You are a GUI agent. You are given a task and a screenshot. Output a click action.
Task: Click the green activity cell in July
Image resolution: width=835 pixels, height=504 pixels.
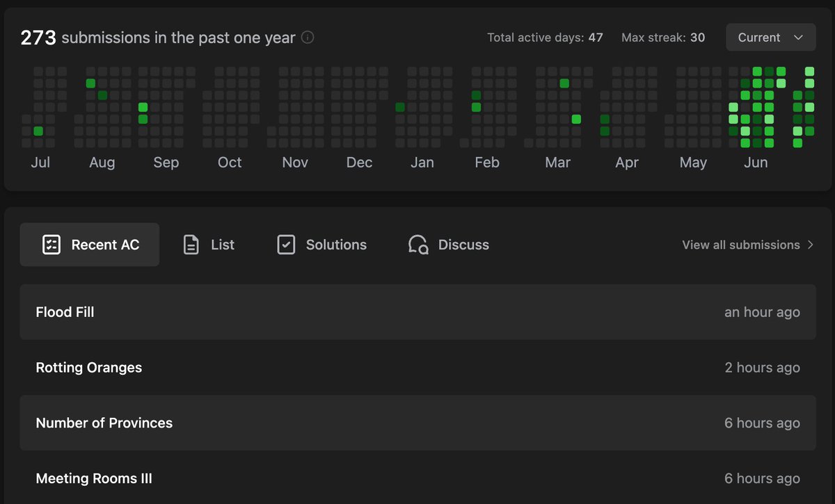[x=38, y=131]
